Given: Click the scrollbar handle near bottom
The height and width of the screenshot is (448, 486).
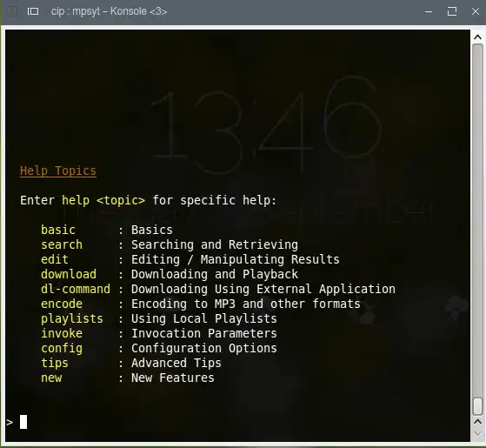Looking at the screenshot, I should [x=477, y=406].
